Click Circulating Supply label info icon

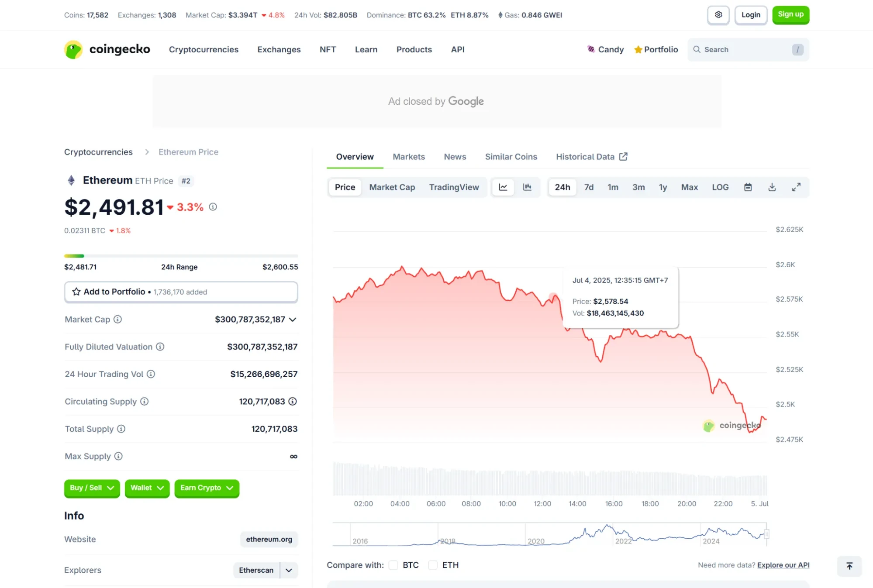144,401
